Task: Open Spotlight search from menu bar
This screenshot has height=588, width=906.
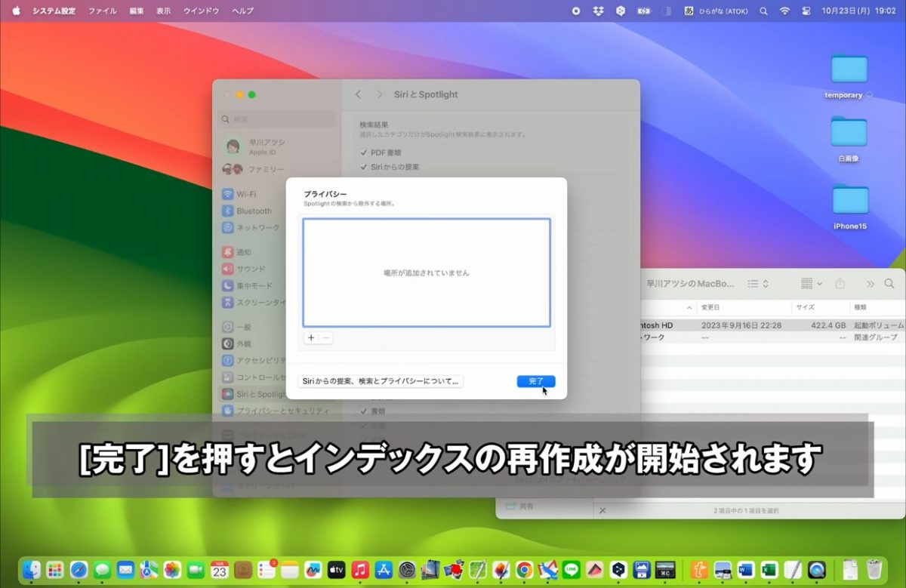Action: click(763, 11)
